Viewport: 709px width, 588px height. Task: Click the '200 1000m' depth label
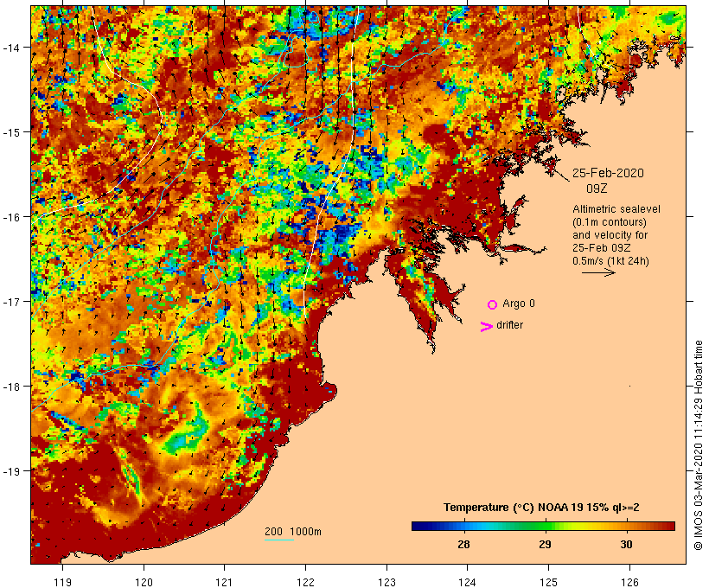[293, 532]
